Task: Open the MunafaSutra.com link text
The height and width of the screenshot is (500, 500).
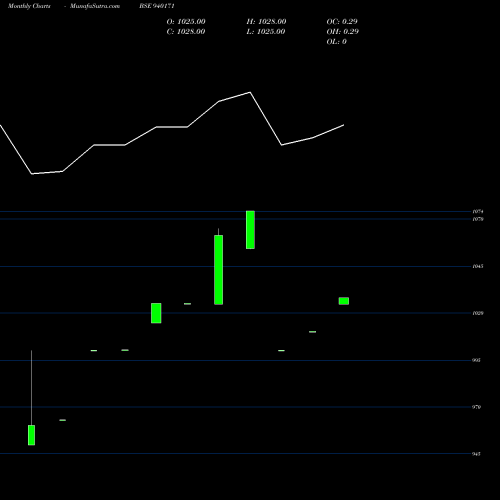Action: 95,6
